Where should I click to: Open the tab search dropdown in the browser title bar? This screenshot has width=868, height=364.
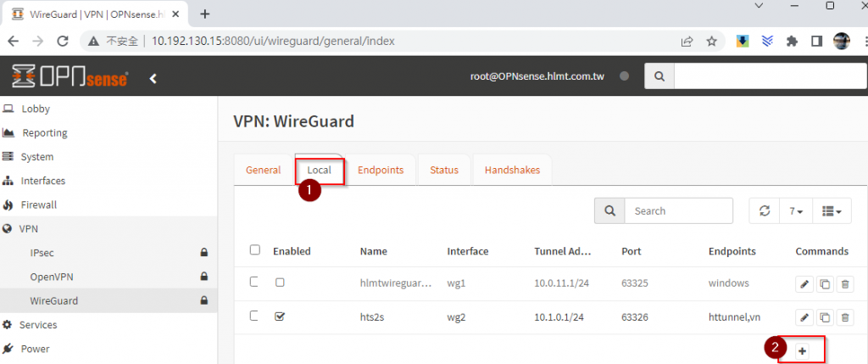[x=759, y=6]
